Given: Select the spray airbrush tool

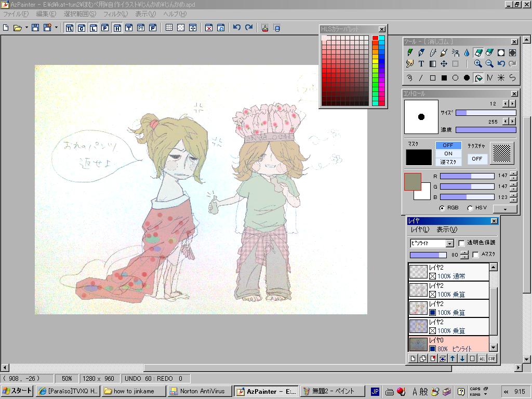Looking at the screenshot, I should pyautogui.click(x=455, y=52).
